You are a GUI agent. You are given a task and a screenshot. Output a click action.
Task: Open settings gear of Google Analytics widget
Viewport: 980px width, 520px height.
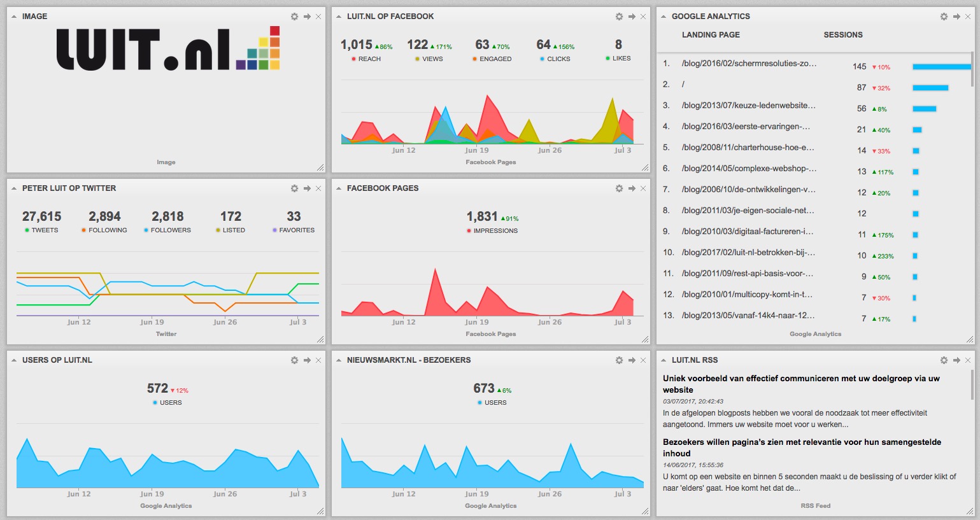tap(944, 17)
